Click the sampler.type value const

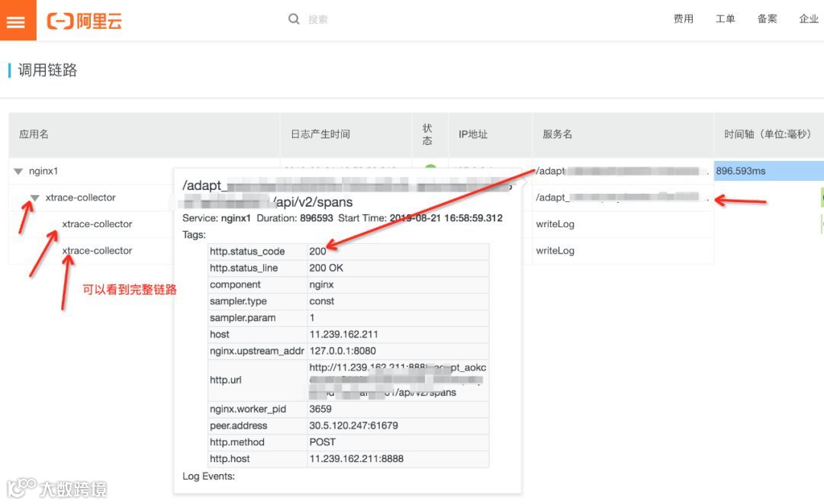point(322,301)
